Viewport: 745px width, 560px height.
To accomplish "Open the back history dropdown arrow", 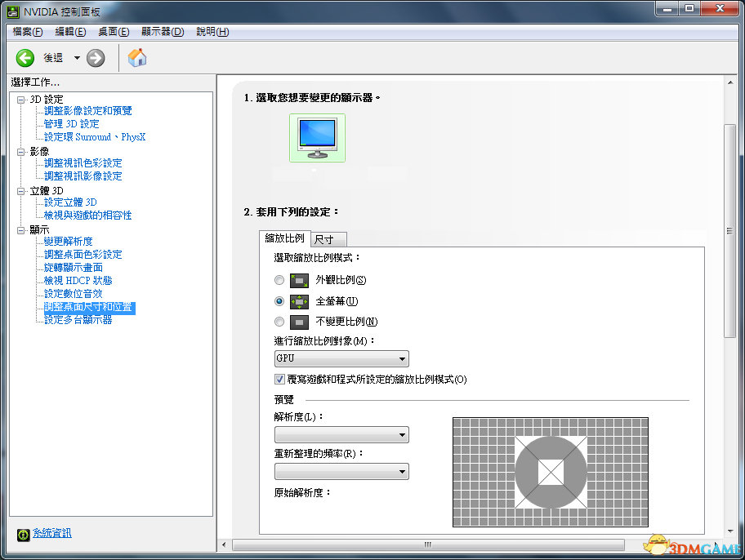I will (x=77, y=58).
